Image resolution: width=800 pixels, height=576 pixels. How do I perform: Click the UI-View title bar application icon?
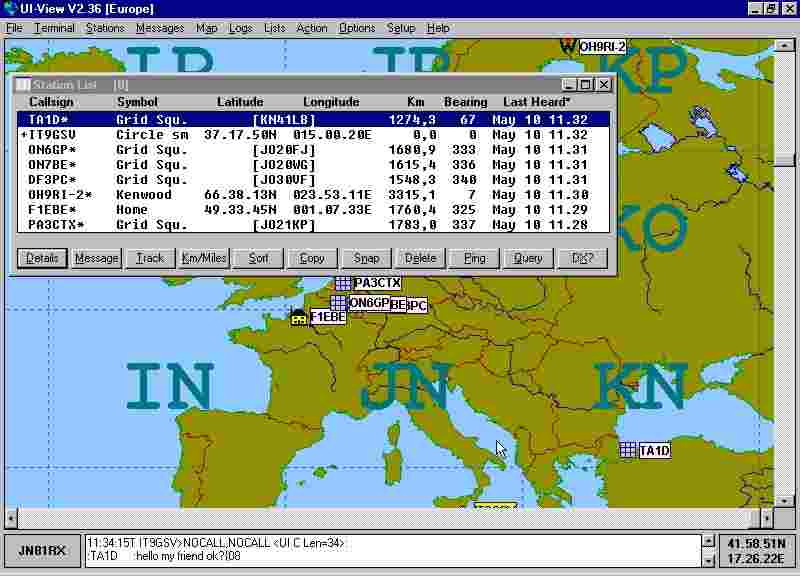coord(9,8)
